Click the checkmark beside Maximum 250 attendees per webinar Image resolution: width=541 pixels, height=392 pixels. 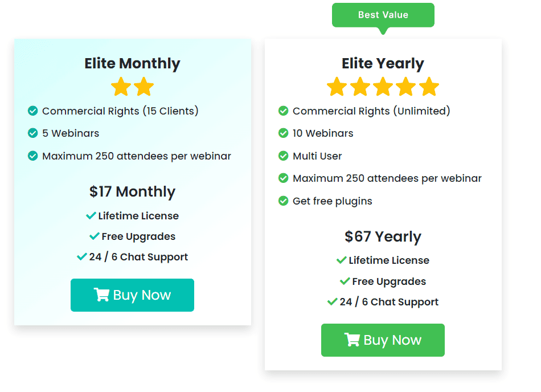coord(33,156)
